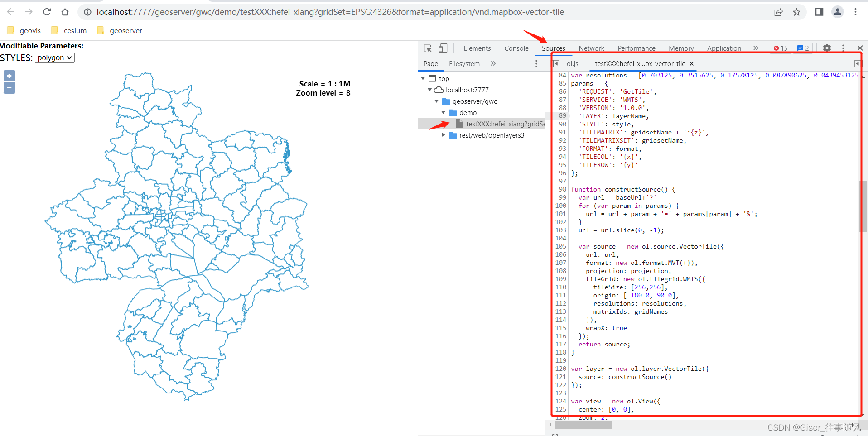
Task: Open DevTools settings gear
Action: pyautogui.click(x=827, y=48)
